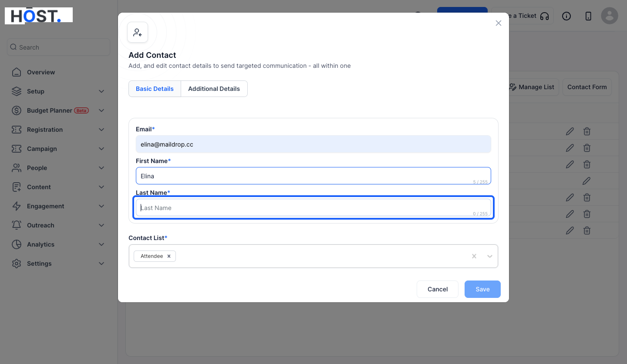Viewport: 627px width, 364px height.
Task: Click the Engagement lightning icon
Action: pos(17,206)
